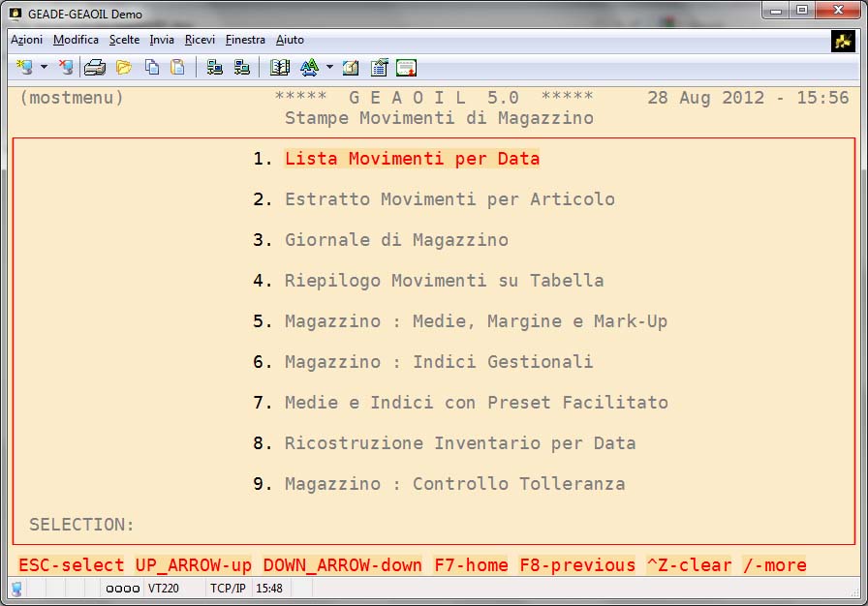This screenshot has width=868, height=606.
Task: Click the open folder toolbar icon
Action: (124, 68)
